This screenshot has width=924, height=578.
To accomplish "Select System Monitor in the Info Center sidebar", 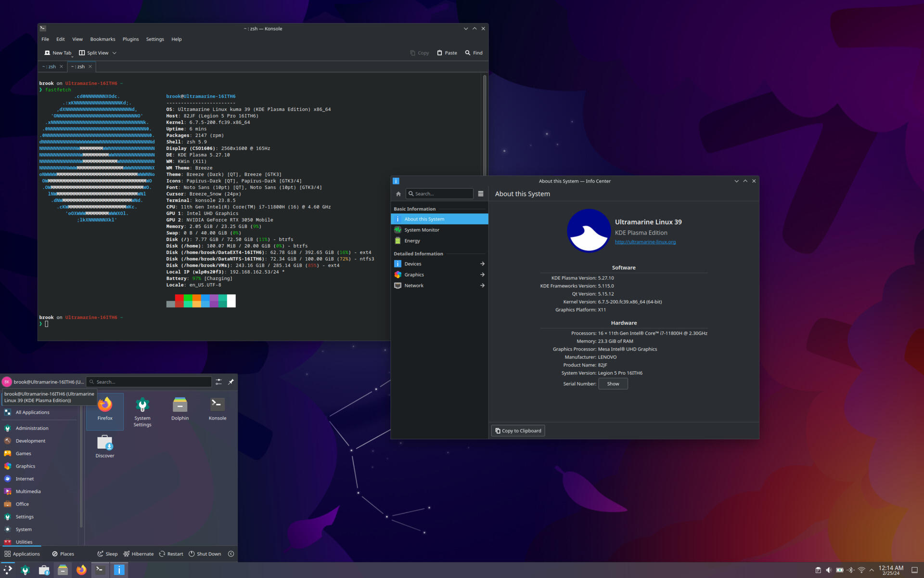I will click(x=439, y=230).
